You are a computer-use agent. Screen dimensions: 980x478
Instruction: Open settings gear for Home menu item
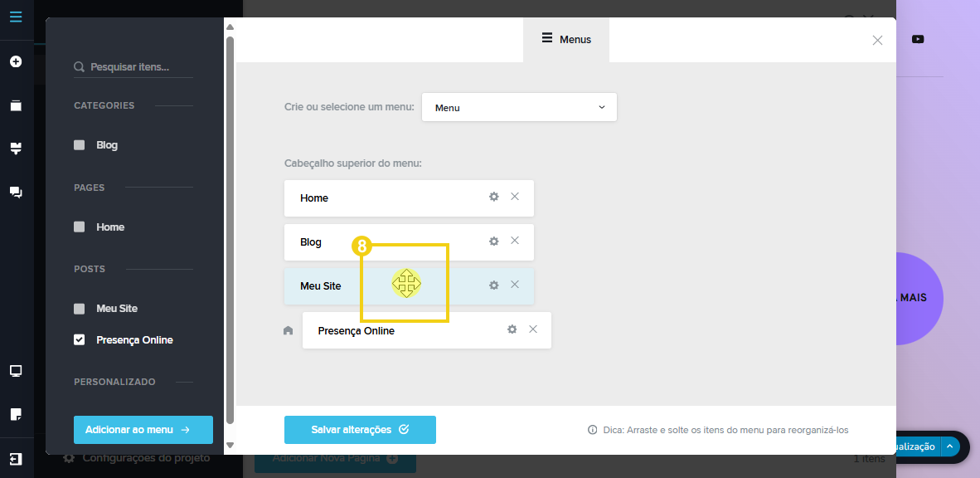point(494,197)
